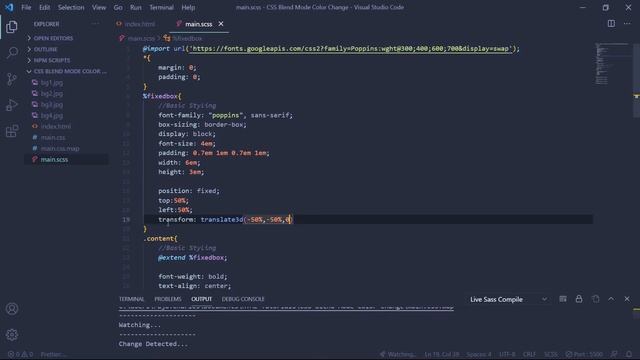
Task: Open bg3.jpg in the file explorer
Action: pyautogui.click(x=52, y=104)
